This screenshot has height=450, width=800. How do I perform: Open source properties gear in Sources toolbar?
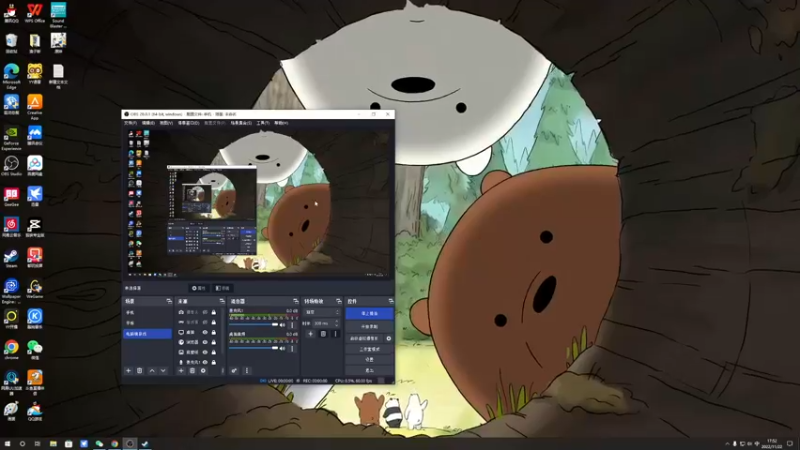point(203,371)
